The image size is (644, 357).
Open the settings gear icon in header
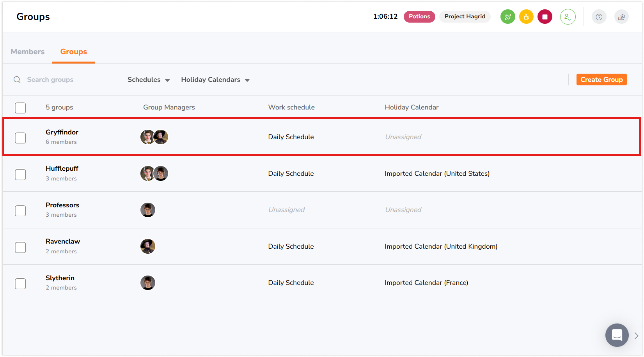621,17
